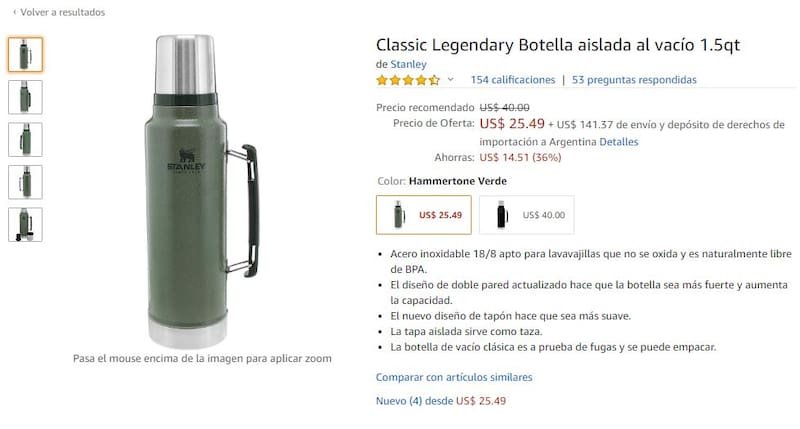Open Nuevo (4) desde US$ 25.49 offers

[x=441, y=401]
